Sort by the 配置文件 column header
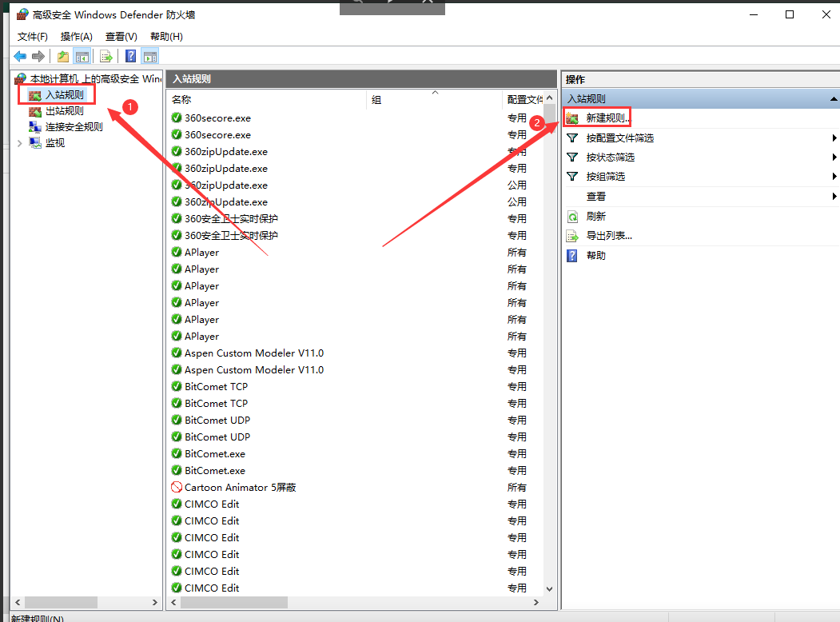This screenshot has width=840, height=622. pos(524,100)
